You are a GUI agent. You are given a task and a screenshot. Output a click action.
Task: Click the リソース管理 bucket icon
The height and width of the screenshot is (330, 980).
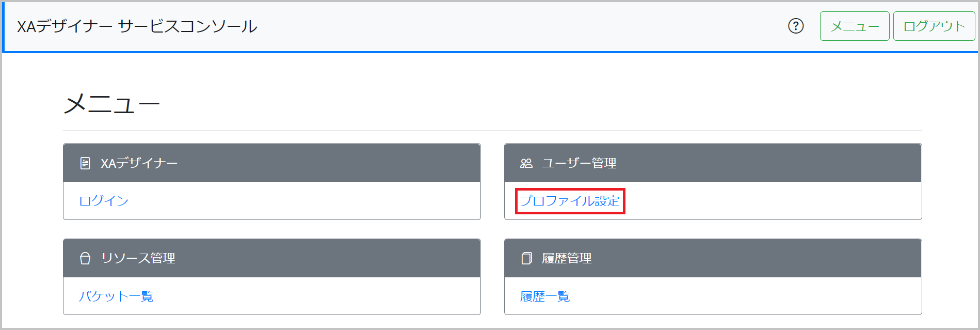(85, 258)
